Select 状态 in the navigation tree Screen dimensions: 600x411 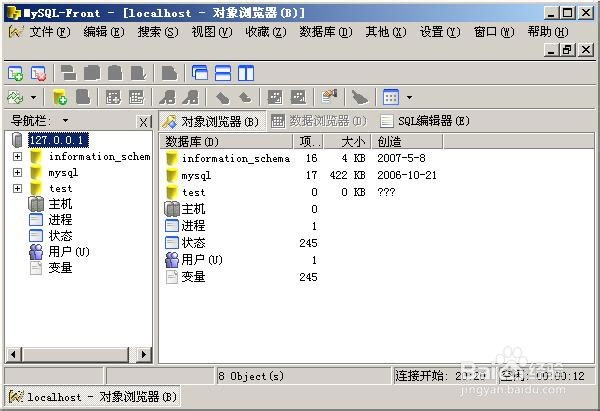coord(60,236)
